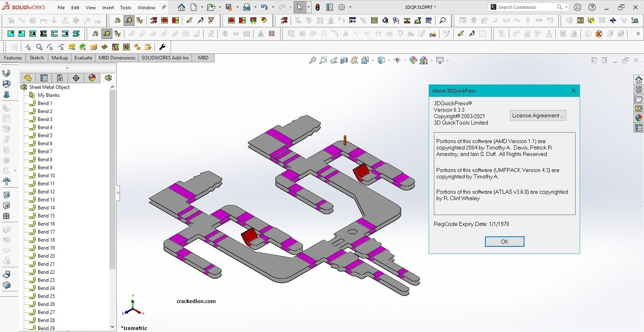Click the Section View icon
Image resolution: width=644 pixels, height=332 pixels.
[344, 60]
